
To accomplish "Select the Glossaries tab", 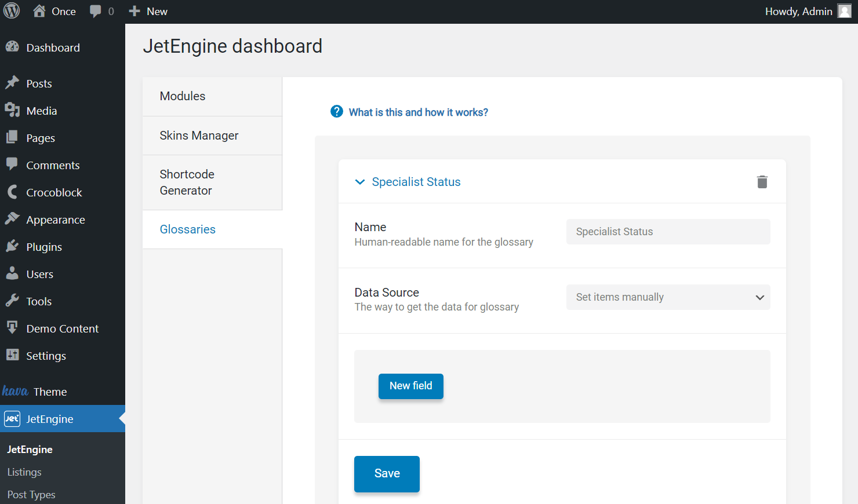I will pos(212,229).
